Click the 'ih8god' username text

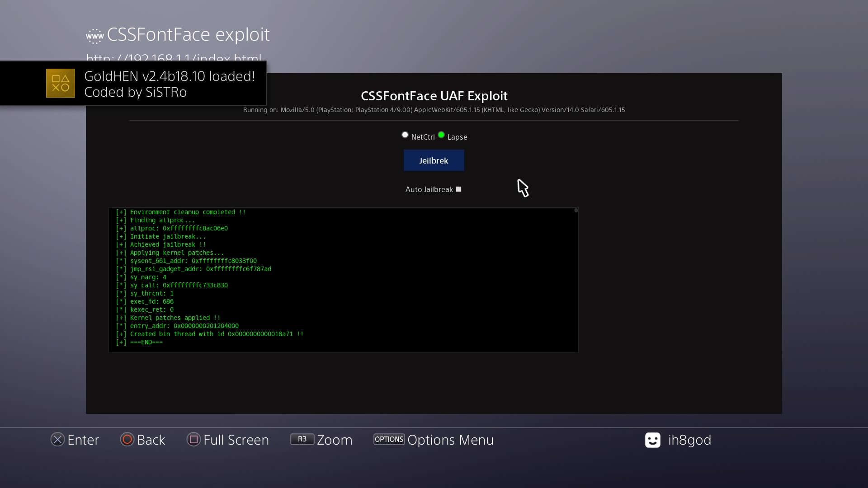point(689,440)
